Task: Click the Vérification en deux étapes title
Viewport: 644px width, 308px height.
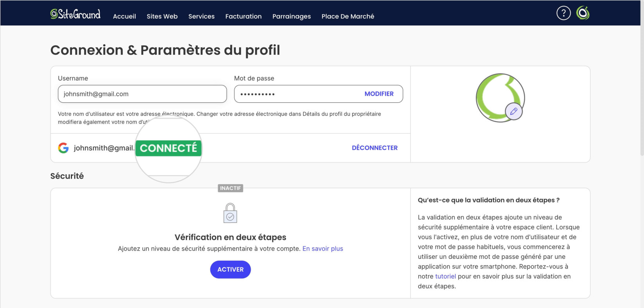Action: point(230,237)
